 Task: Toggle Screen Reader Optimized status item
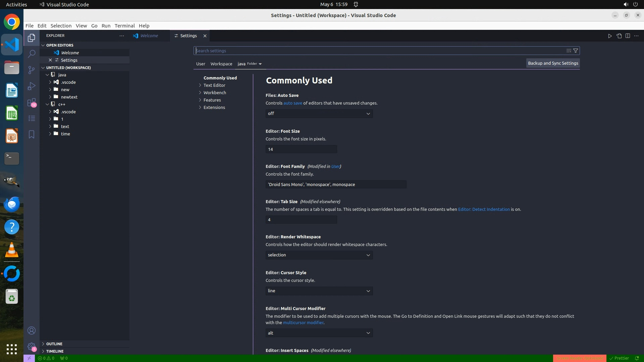point(579,358)
